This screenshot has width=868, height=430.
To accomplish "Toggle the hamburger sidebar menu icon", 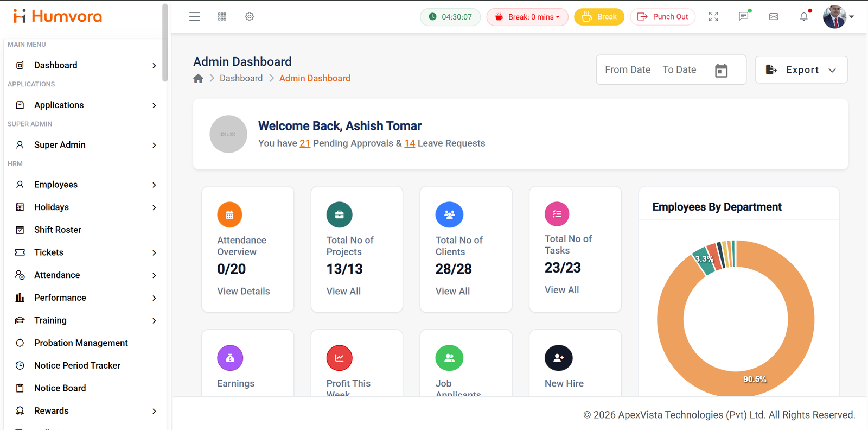I will click(194, 17).
